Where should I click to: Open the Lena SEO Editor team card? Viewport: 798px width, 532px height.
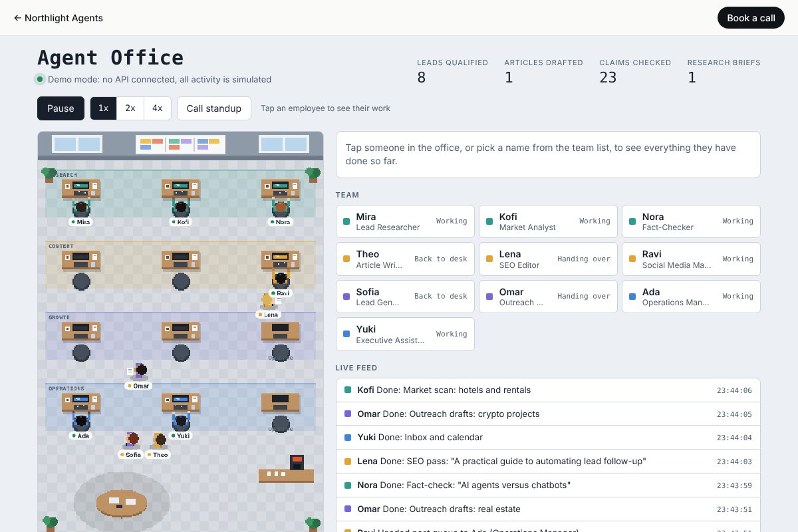tap(548, 259)
